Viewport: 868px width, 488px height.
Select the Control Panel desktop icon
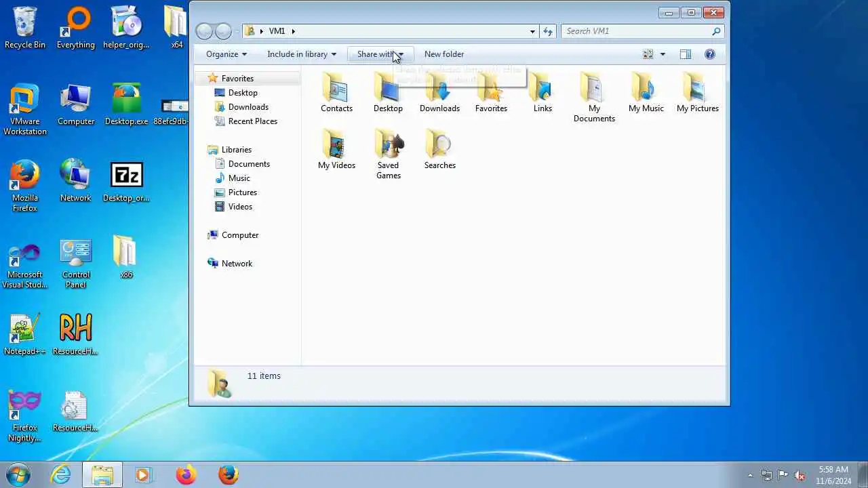coord(76,263)
